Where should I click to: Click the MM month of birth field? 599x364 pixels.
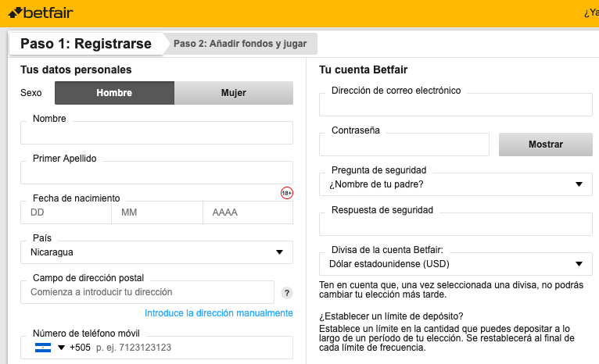[157, 212]
